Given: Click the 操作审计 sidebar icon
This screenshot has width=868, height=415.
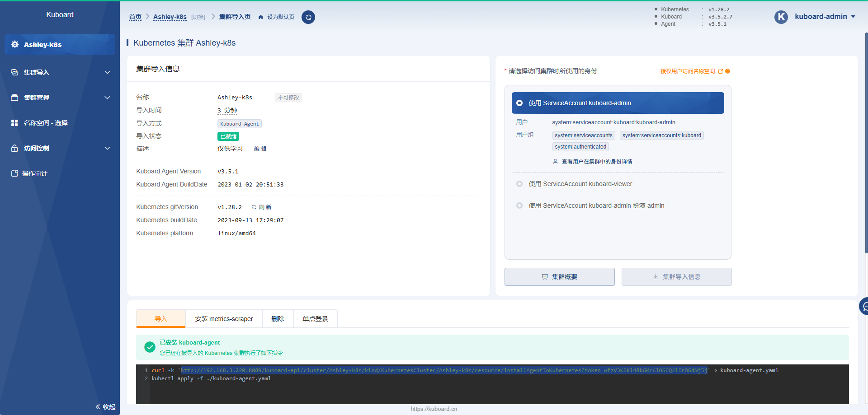Looking at the screenshot, I should (x=14, y=173).
